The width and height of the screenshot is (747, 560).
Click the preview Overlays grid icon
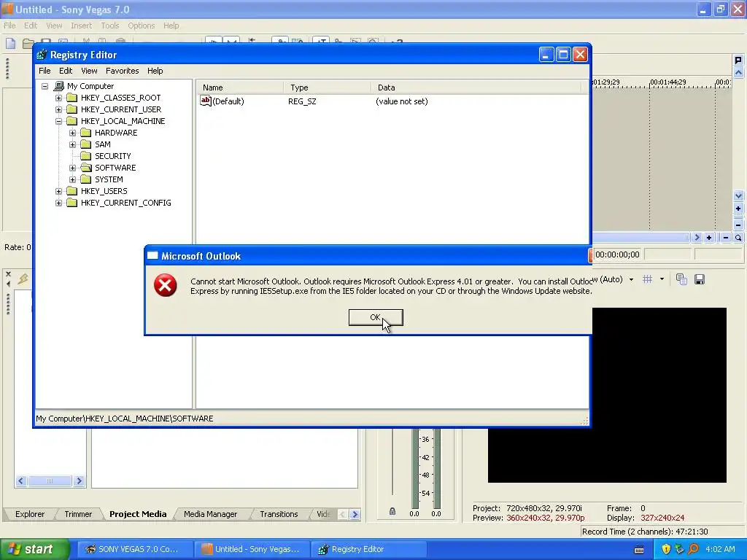648,279
